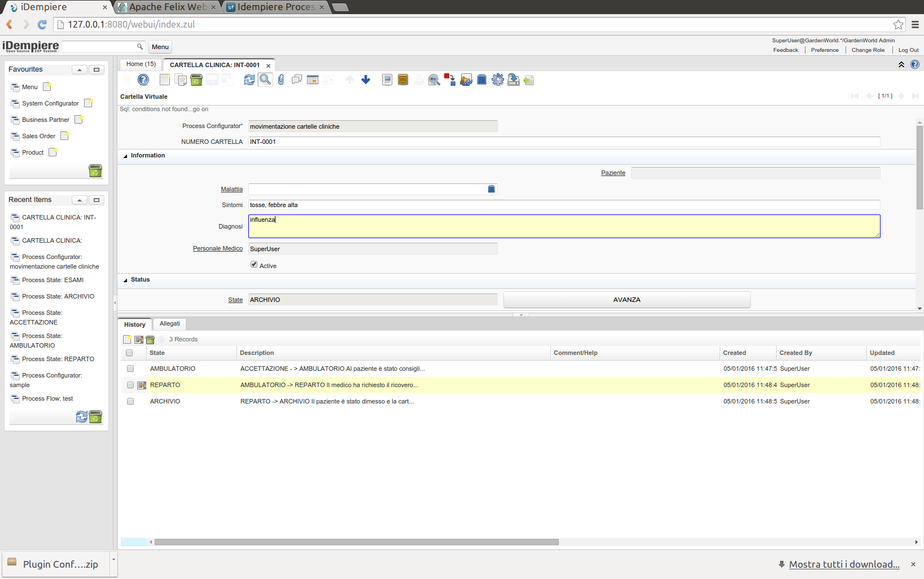924x579 pixels.
Task: Select the AMBULATORIO history row checkbox
Action: tap(130, 369)
